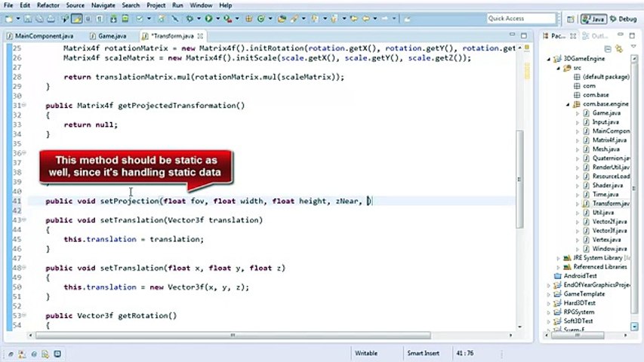This screenshot has height=362, width=644.
Task: Switch to the Java perspective
Action: [593, 20]
